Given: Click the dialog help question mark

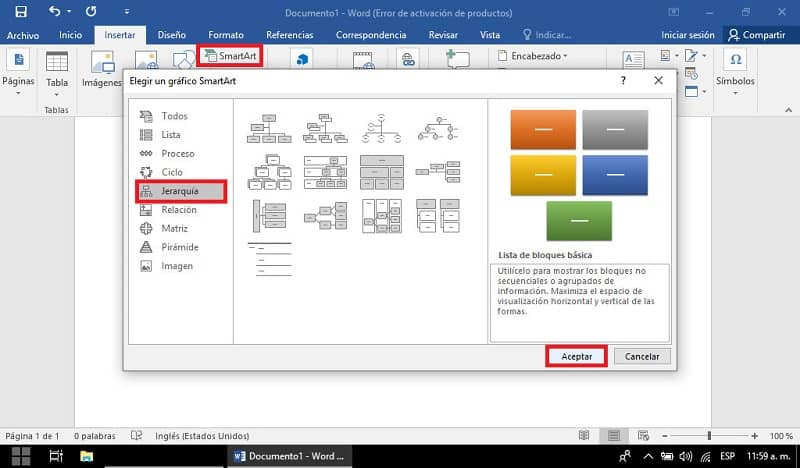Looking at the screenshot, I should click(623, 81).
